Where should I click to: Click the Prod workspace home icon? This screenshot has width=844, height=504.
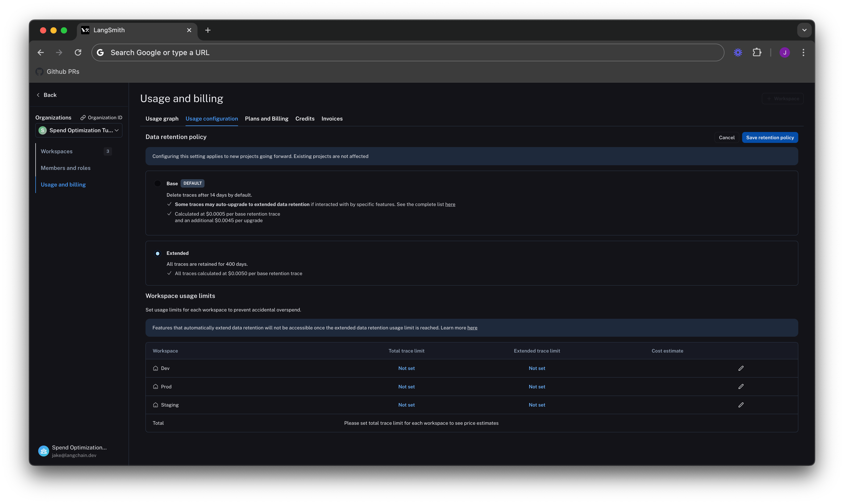pos(156,387)
